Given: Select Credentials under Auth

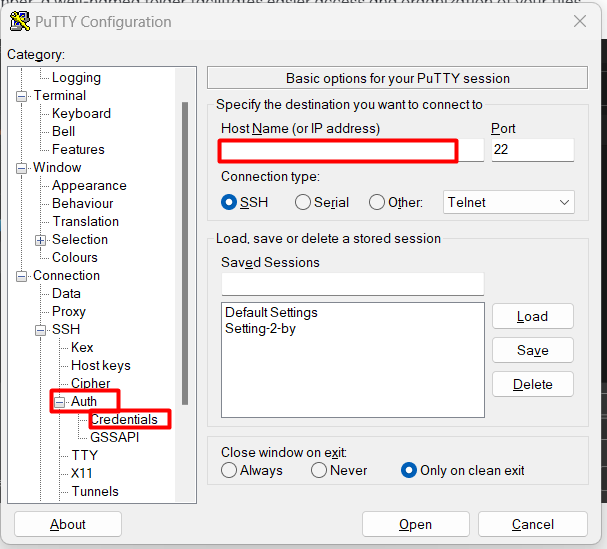Looking at the screenshot, I should pyautogui.click(x=124, y=419).
